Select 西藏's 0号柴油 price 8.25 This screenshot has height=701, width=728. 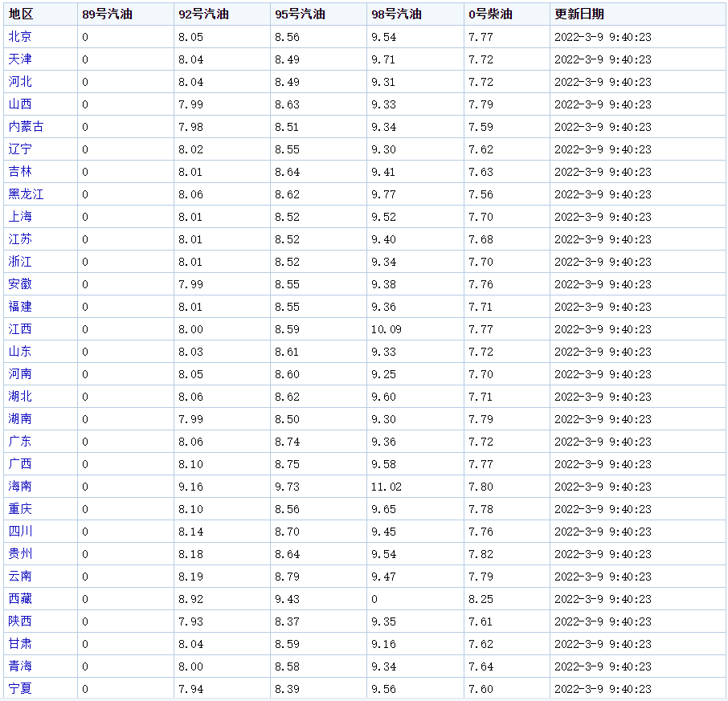[481, 599]
